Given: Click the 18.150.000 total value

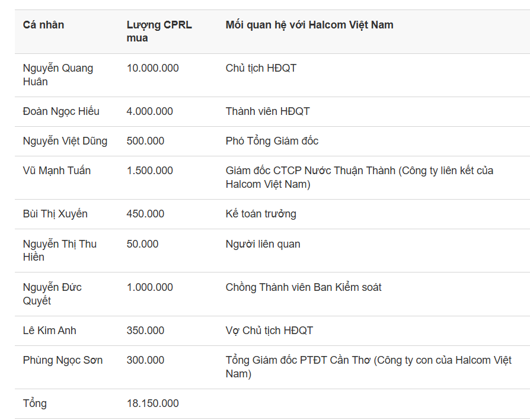Looking at the screenshot, I should point(152,403).
